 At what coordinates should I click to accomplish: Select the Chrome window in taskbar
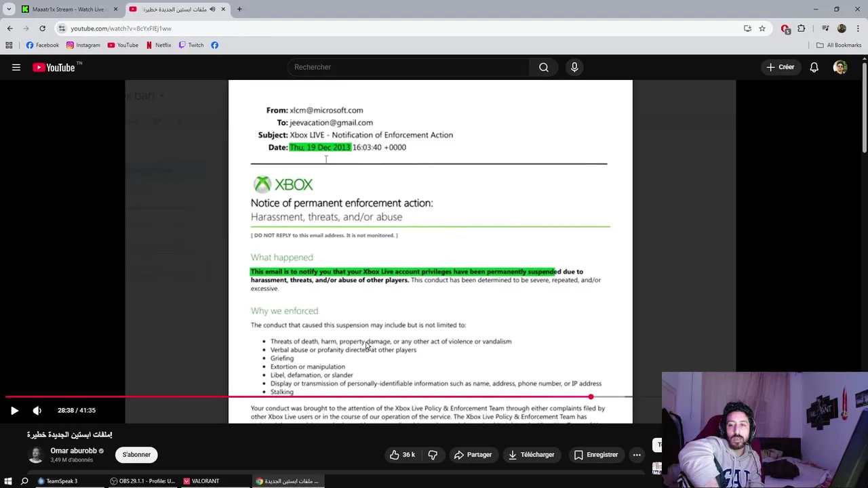tap(288, 481)
